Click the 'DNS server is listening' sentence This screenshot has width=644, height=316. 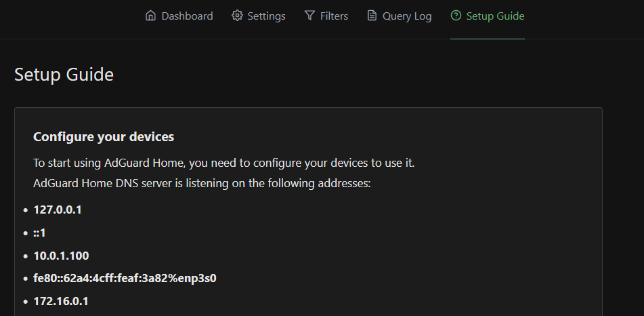point(202,183)
